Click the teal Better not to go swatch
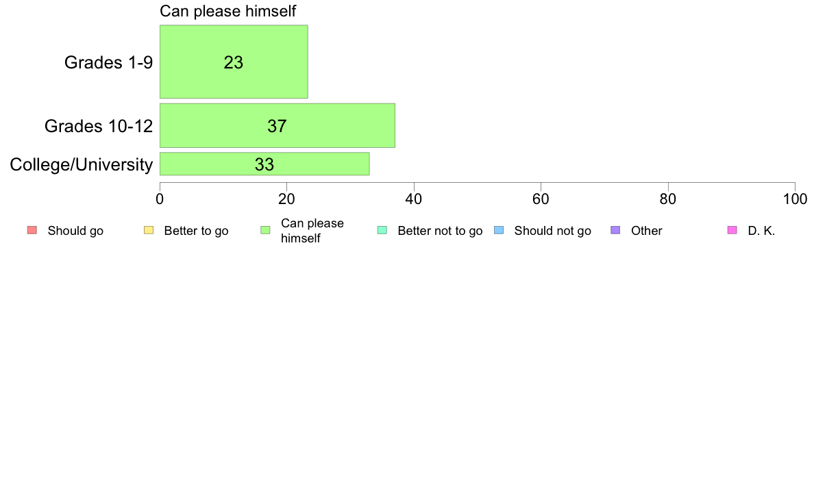The image size is (814, 504). pyautogui.click(x=382, y=231)
